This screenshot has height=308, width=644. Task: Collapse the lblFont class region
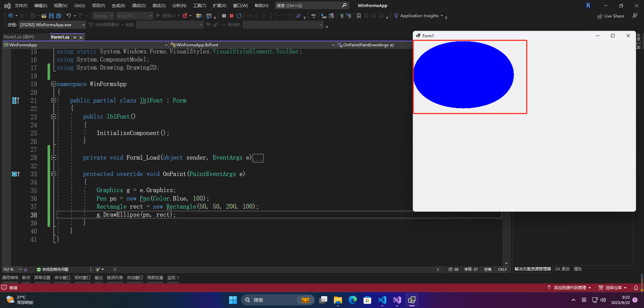(x=54, y=100)
